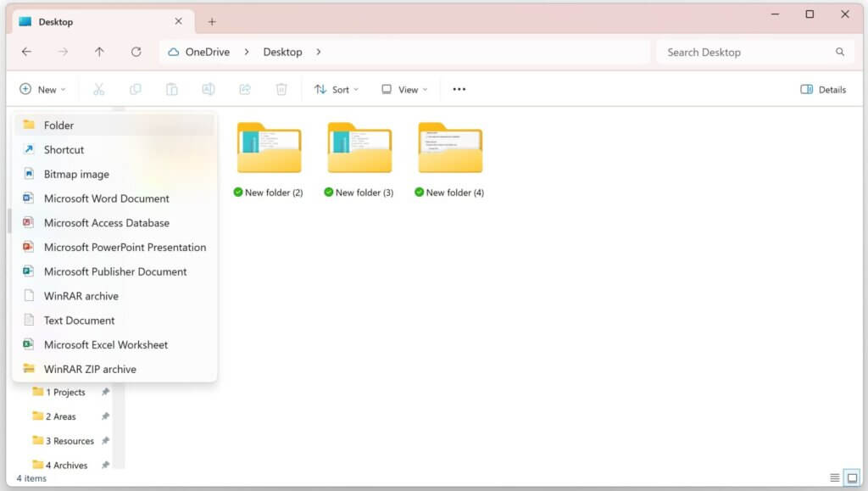This screenshot has height=491, width=868.
Task: Choose Text Document in New menu
Action: pos(80,321)
